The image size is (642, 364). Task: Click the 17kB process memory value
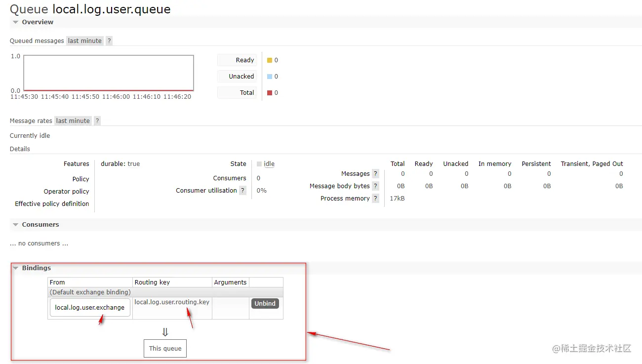pos(397,199)
